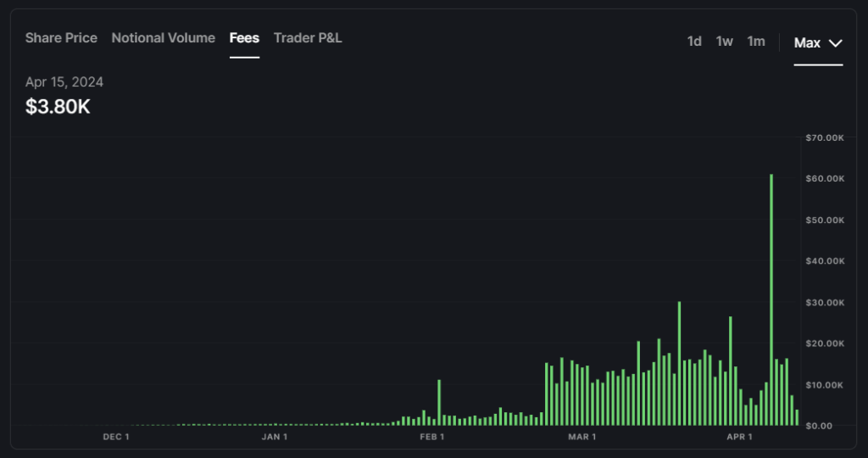The height and width of the screenshot is (458, 868).
Task: Click the DEC 1 axis label
Action: (x=116, y=438)
